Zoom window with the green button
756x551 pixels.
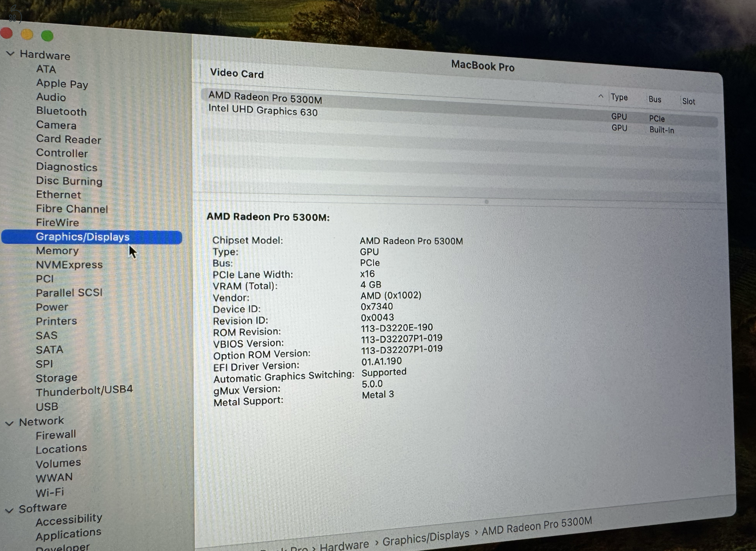[x=47, y=35]
